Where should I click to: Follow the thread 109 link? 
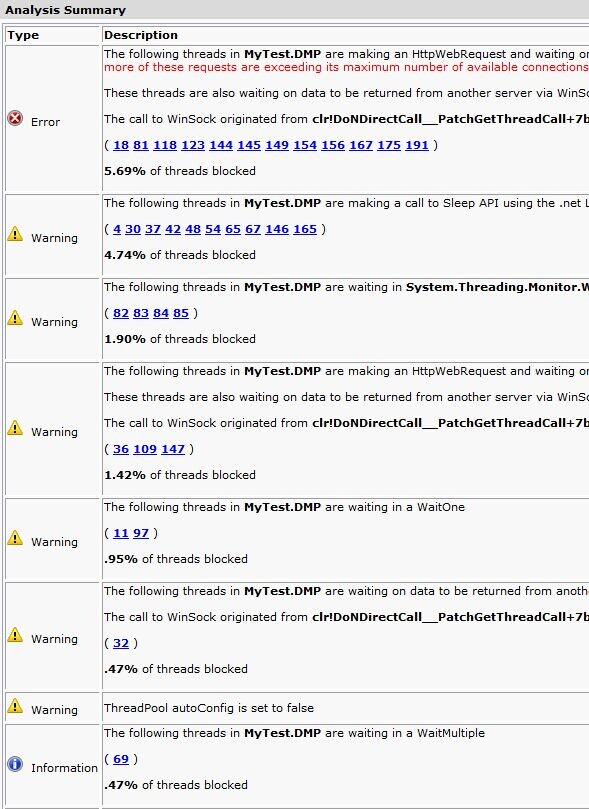(145, 449)
